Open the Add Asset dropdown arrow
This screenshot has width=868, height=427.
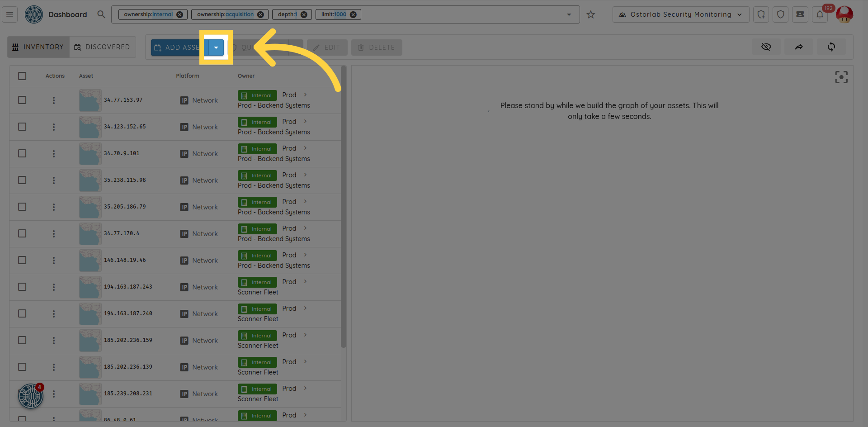tap(216, 47)
